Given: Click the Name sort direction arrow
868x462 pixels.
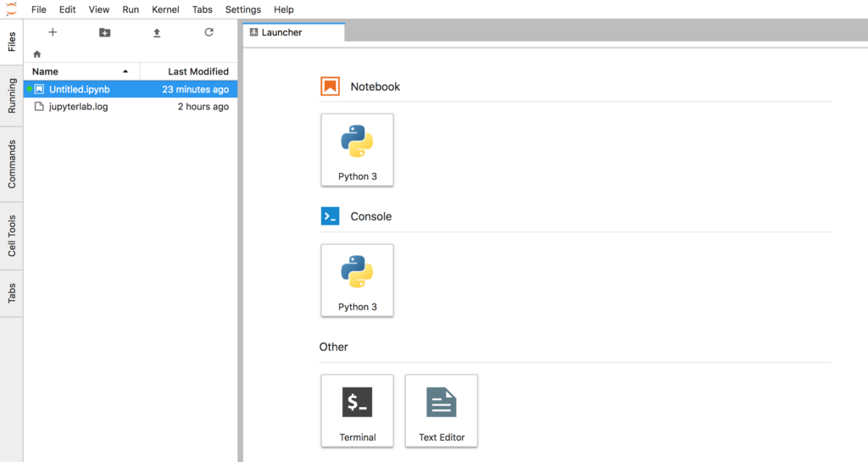Looking at the screenshot, I should click(125, 71).
